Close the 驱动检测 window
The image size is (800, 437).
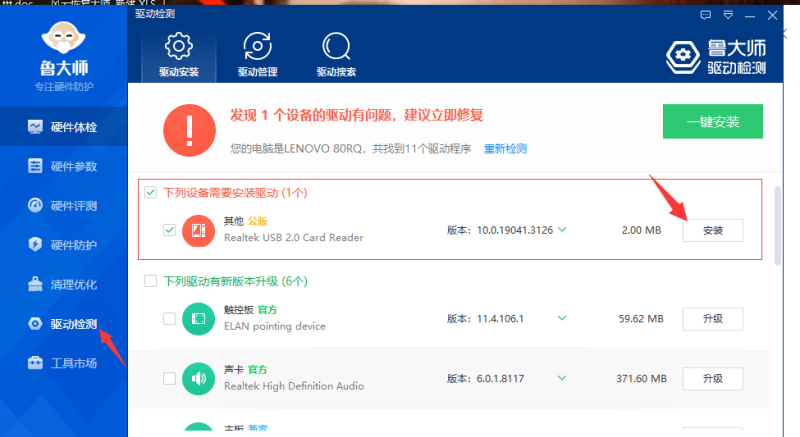[x=772, y=16]
